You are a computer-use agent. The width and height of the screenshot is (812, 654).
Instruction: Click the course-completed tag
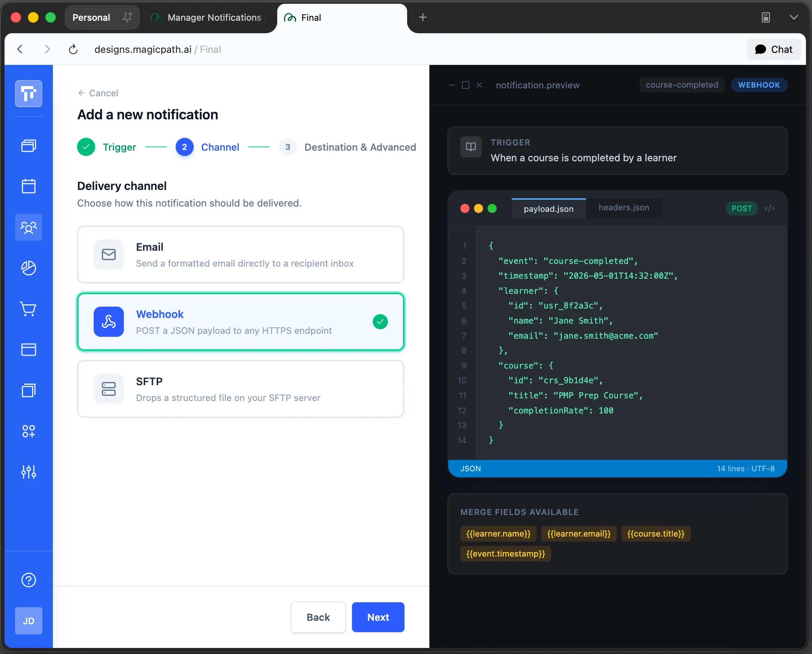682,85
